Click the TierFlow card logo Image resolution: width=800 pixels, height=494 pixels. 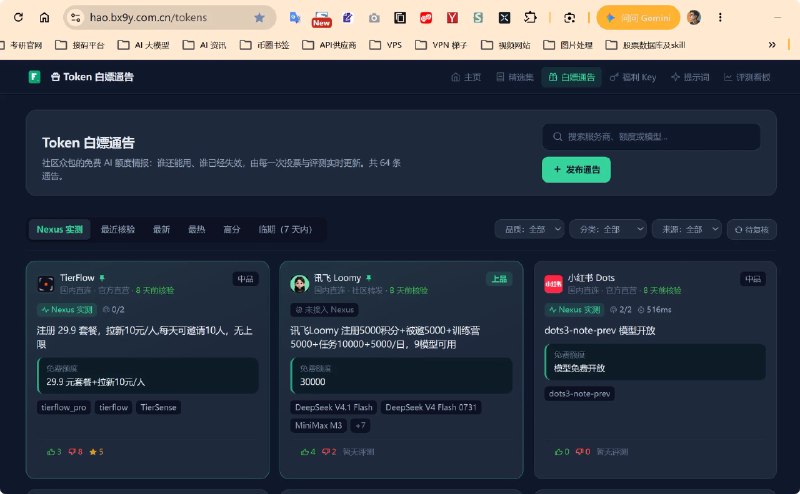pos(46,283)
